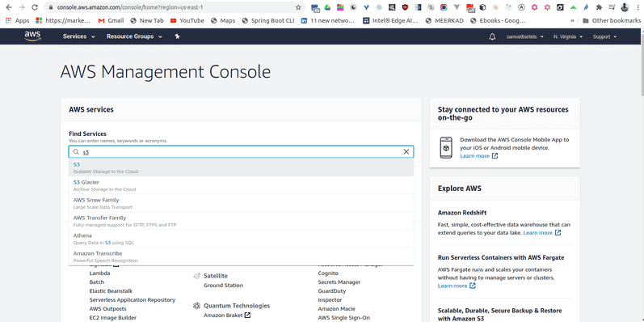Choose S3 Glacier from the suggestions
The image size is (644, 322).
click(x=241, y=185)
